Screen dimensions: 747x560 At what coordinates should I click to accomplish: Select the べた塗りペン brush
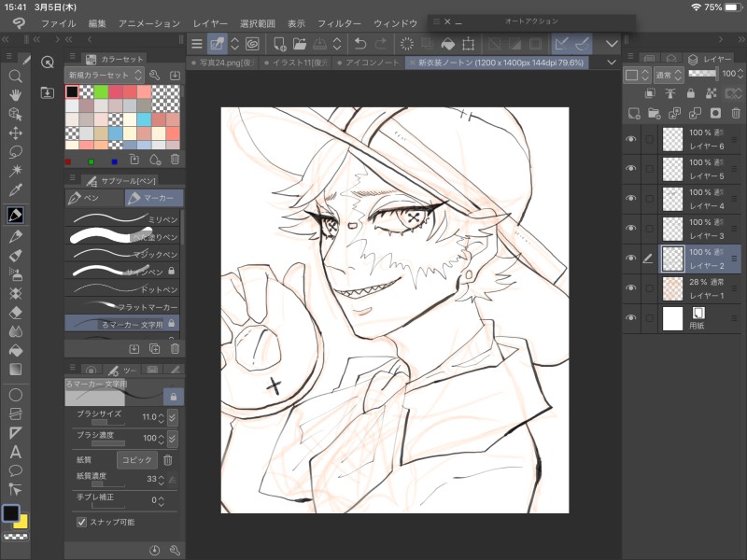click(x=122, y=236)
